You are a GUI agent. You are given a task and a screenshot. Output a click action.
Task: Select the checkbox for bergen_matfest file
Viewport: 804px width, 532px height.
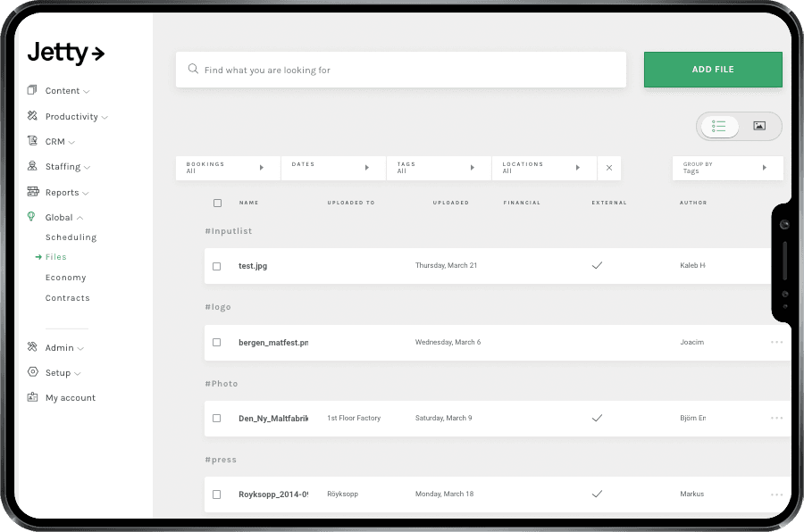(217, 342)
